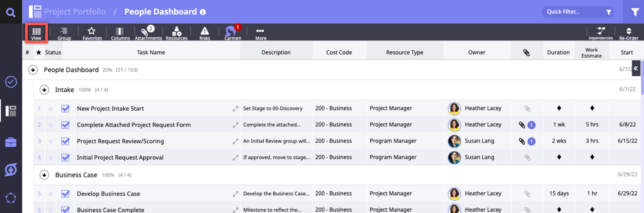Star task 2 as favorite
This screenshot has height=213, width=644.
51,125
